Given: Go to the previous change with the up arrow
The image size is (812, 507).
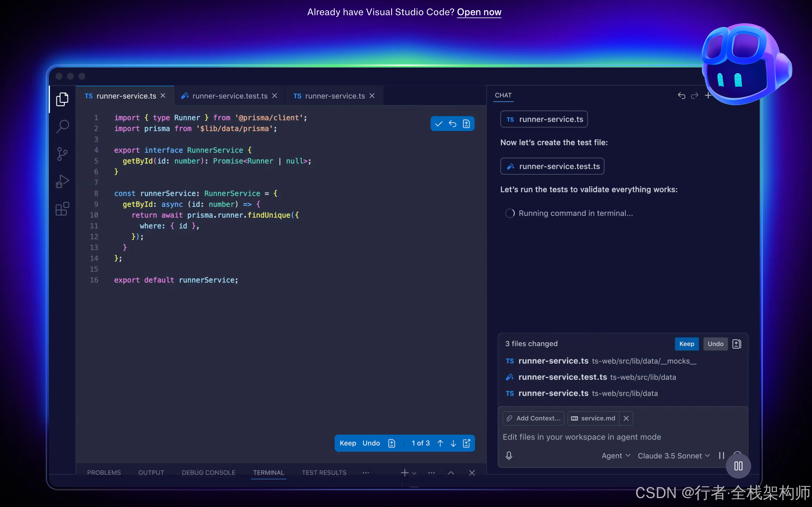Looking at the screenshot, I should 440,443.
